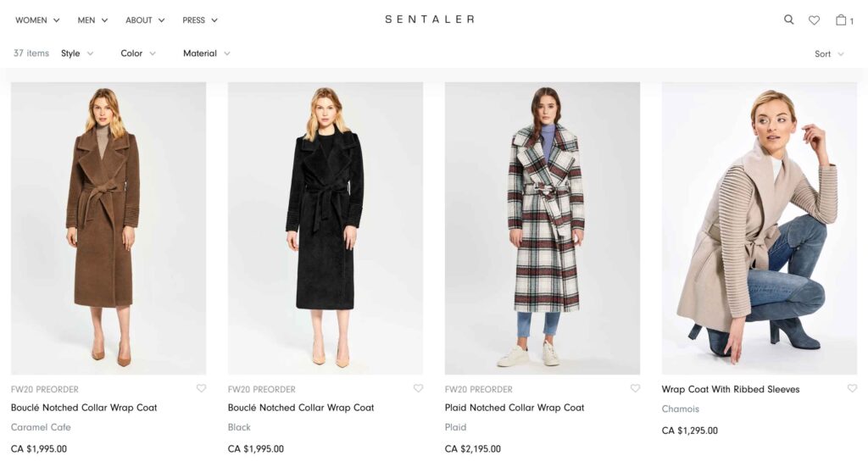Favorite the Plaid Notched Collar coat
Screen dimensions: 868x467
[635, 389]
